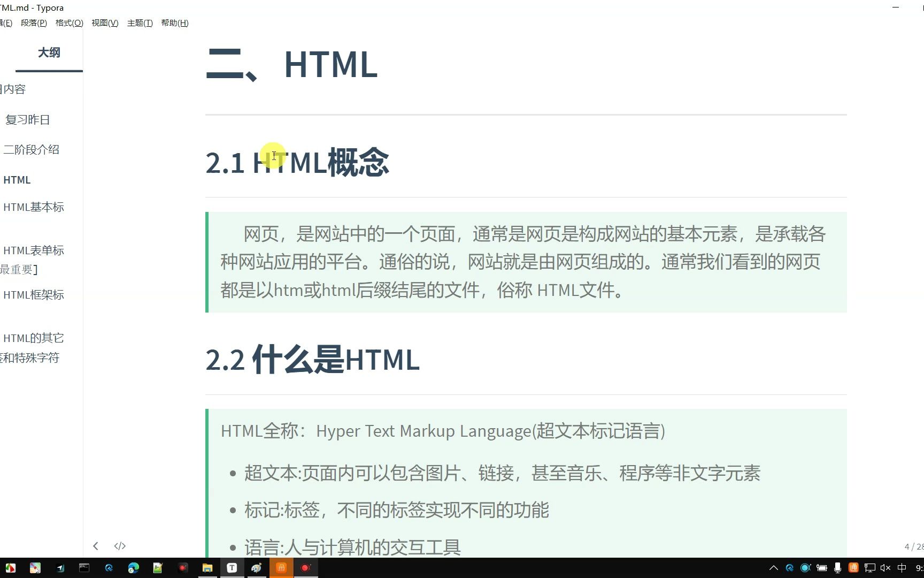Click the HTML全称 Hyper Text Markup line

click(443, 431)
